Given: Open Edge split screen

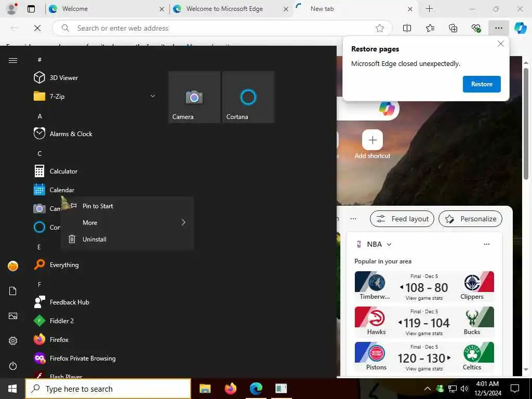Looking at the screenshot, I should tap(407, 28).
